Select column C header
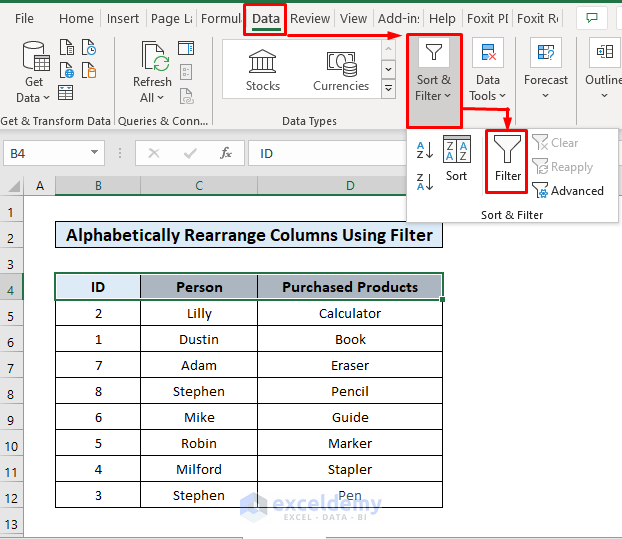The height and width of the screenshot is (539, 622). coord(199,186)
